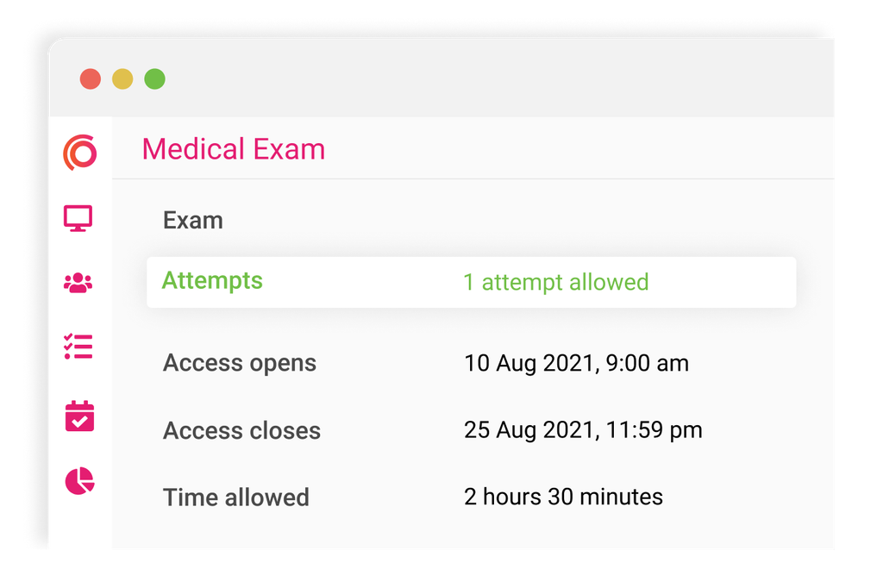Click the 25 Aug 2021, 11:59 pm date
Viewport: 883px width, 588px height.
pyautogui.click(x=583, y=429)
